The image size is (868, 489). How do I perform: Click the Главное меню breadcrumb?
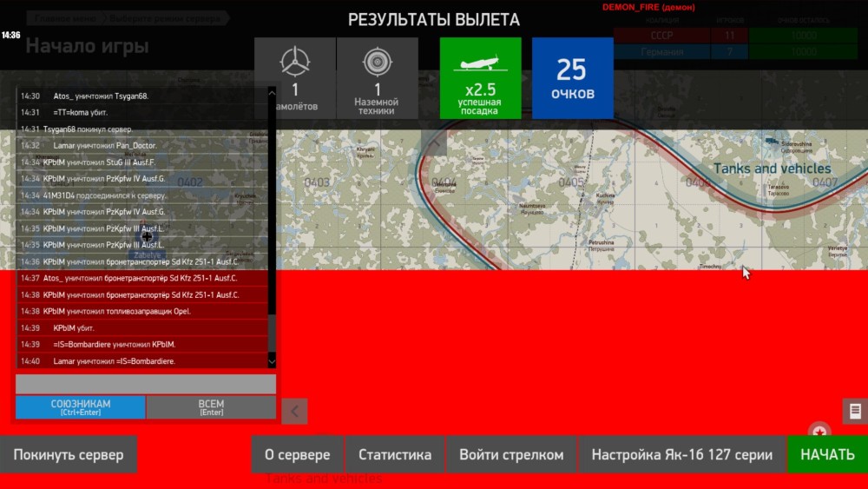click(x=65, y=18)
